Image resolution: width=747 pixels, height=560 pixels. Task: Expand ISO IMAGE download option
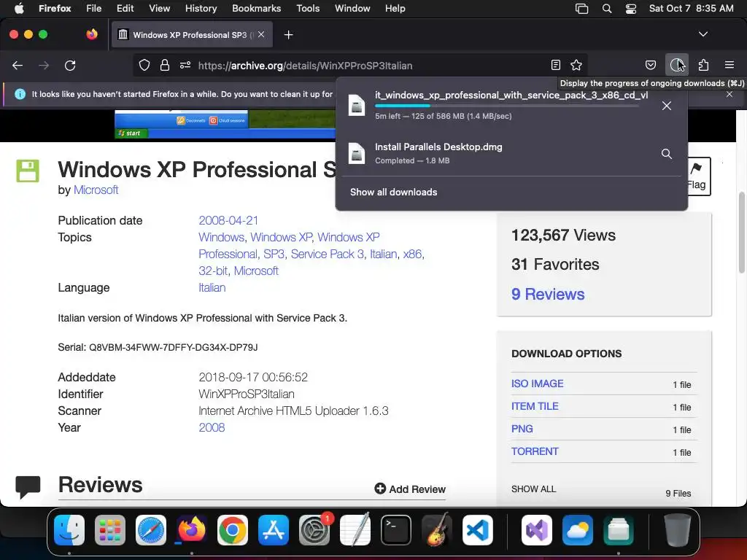click(x=538, y=384)
